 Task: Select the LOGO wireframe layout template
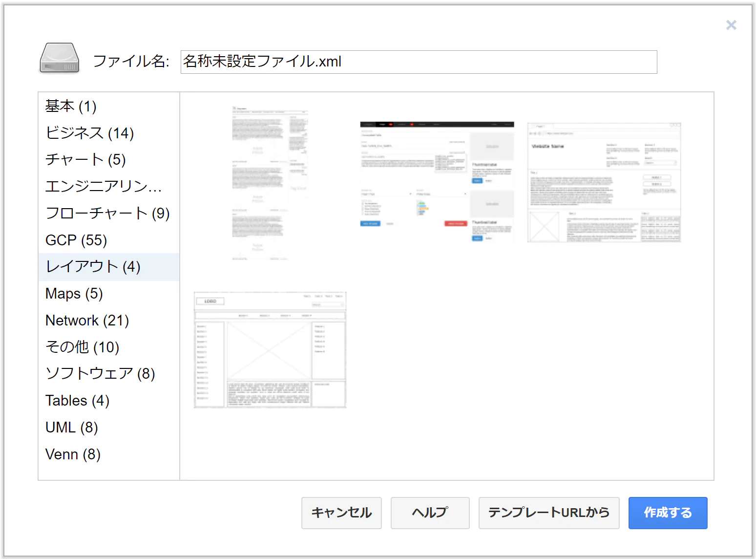tap(270, 350)
